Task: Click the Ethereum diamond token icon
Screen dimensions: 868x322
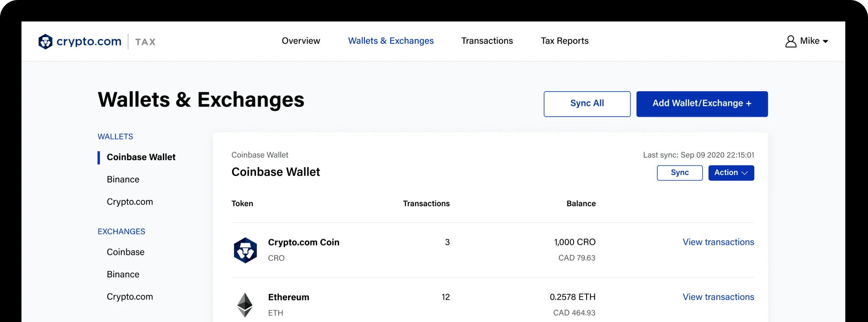Action: [x=245, y=305]
